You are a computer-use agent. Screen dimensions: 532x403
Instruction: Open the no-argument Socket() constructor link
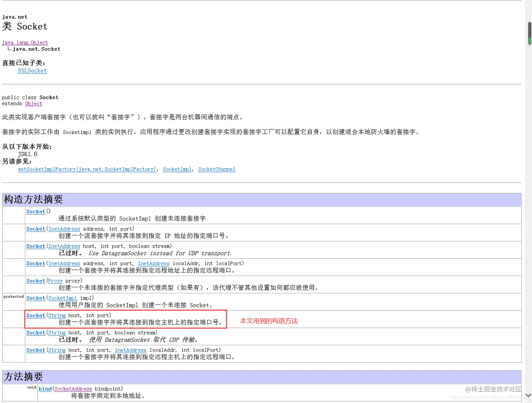[35, 211]
